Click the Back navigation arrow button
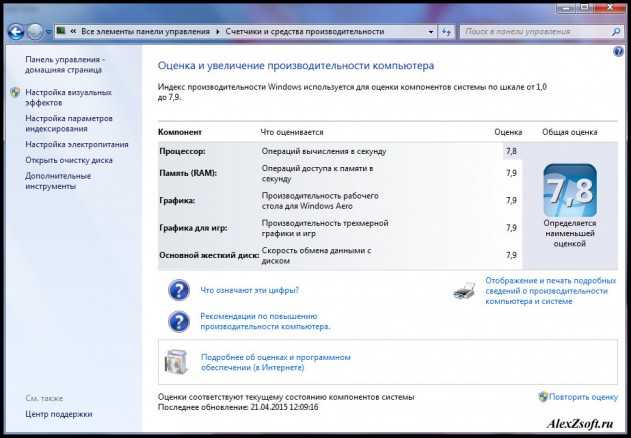 (16, 32)
